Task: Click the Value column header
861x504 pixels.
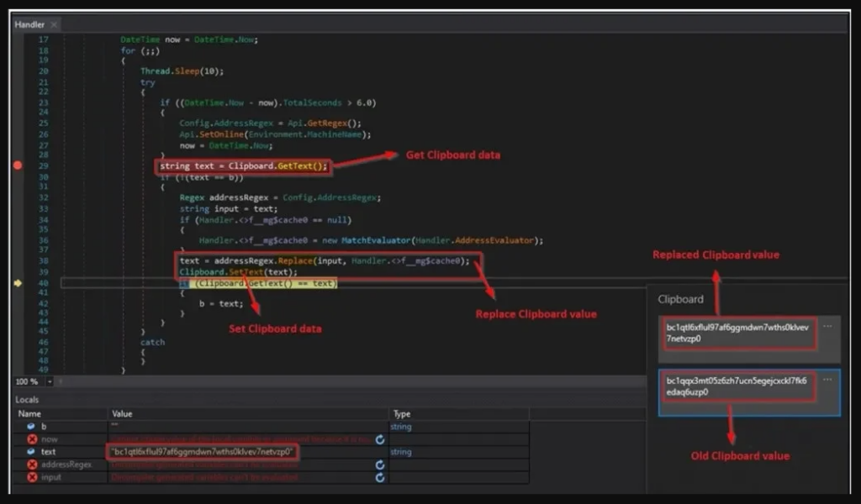Action: 122,414
